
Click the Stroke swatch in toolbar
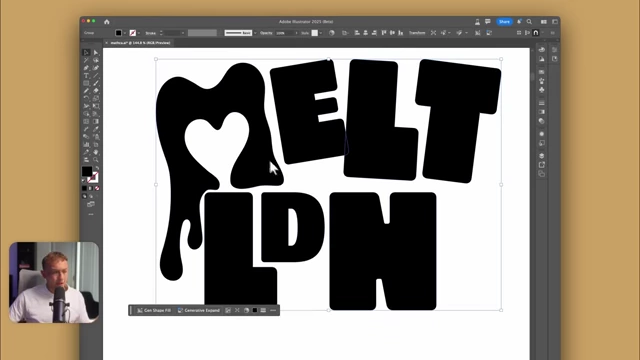(x=93, y=178)
